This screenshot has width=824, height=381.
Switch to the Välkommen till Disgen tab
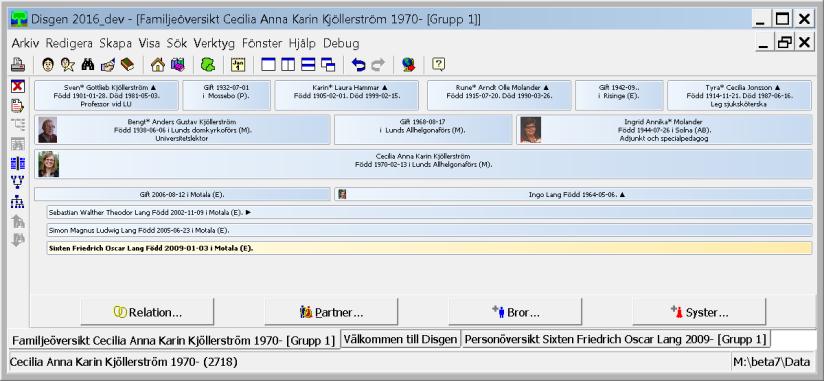(x=400, y=339)
